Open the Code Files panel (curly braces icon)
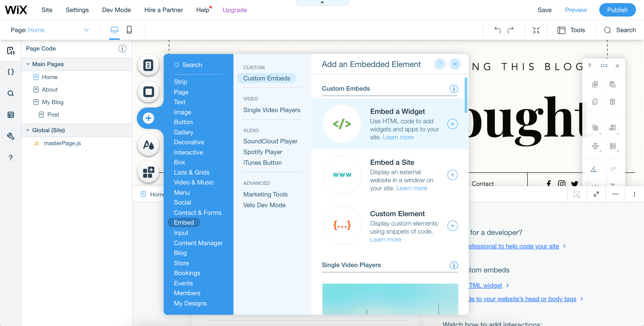The height and width of the screenshot is (326, 644). (11, 72)
